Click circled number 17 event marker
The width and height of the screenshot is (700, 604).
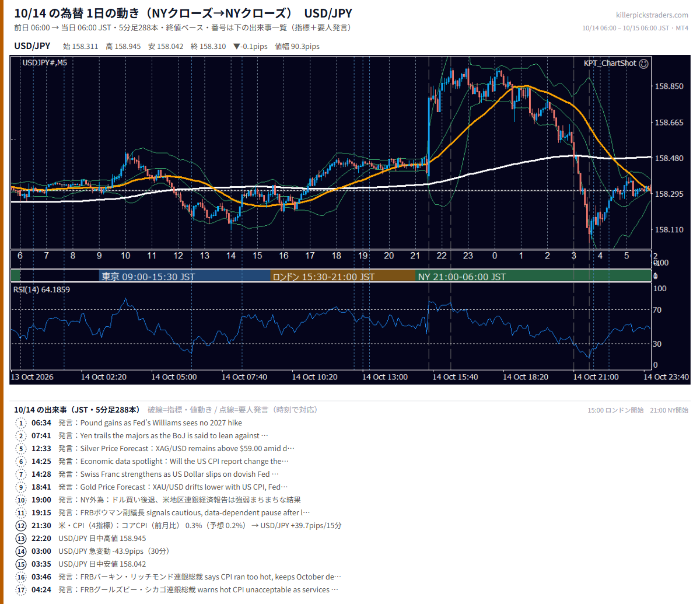pyautogui.click(x=22, y=590)
